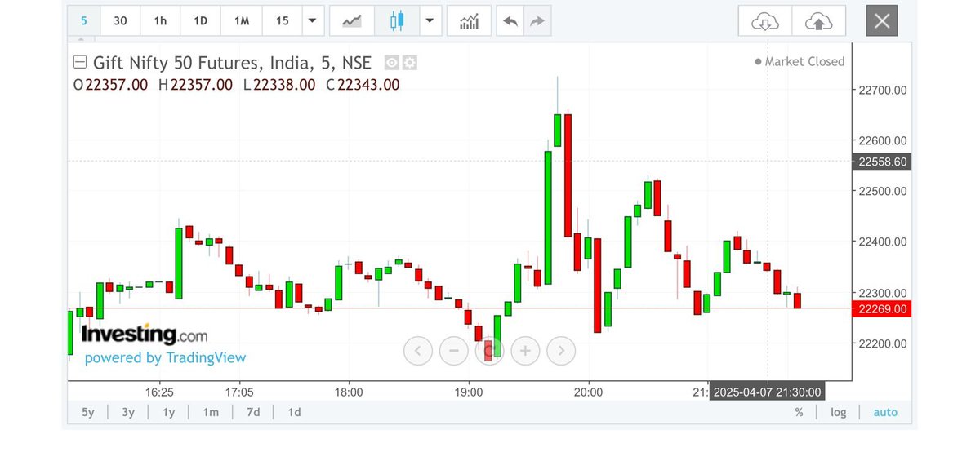The width and height of the screenshot is (980, 452).
Task: Select the 5 minute interval
Action: point(83,21)
